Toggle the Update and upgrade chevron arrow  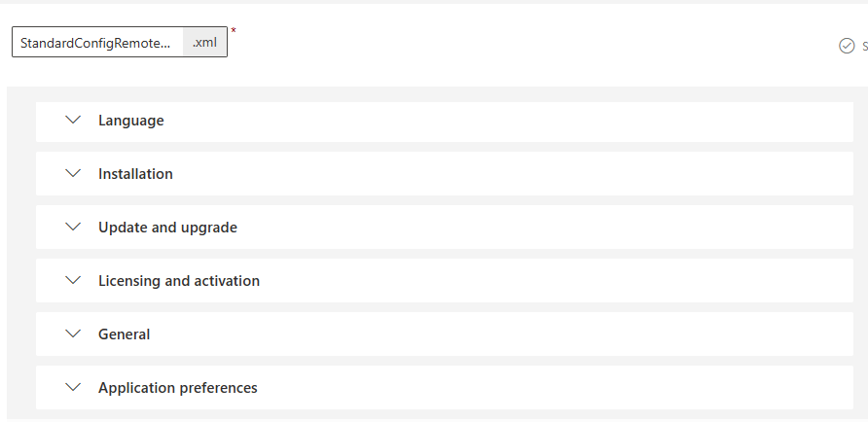point(72,228)
